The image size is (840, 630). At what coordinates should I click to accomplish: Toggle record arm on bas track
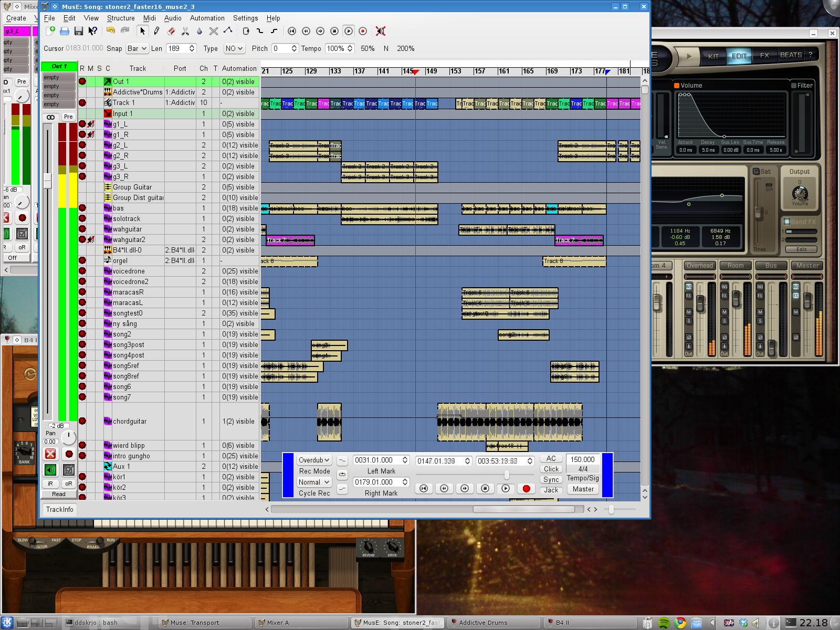click(82, 208)
